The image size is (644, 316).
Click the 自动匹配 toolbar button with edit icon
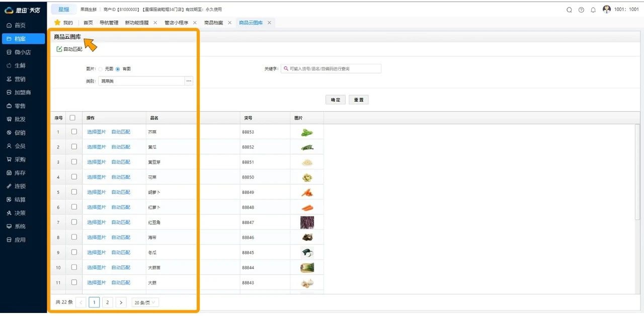(69, 49)
